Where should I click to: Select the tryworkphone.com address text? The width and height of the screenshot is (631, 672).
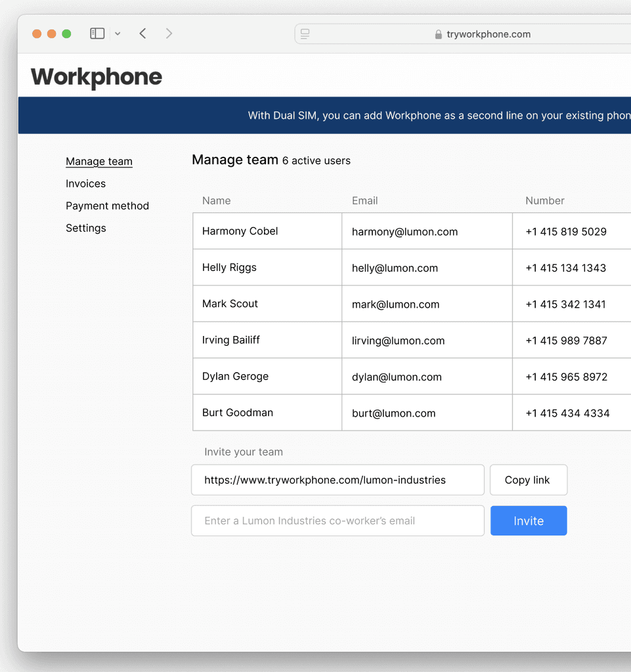tap(489, 34)
